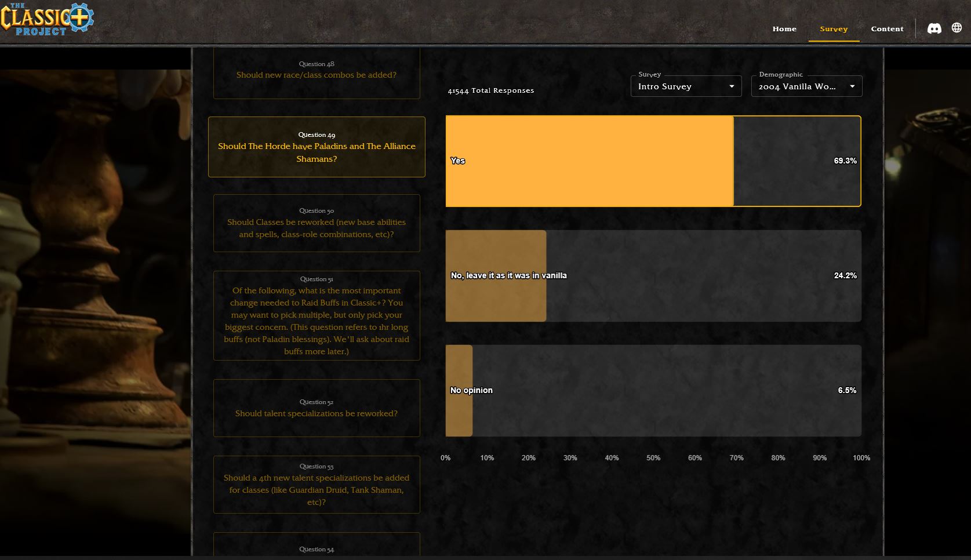971x560 pixels.
Task: Click the 50% axis label
Action: pos(653,458)
